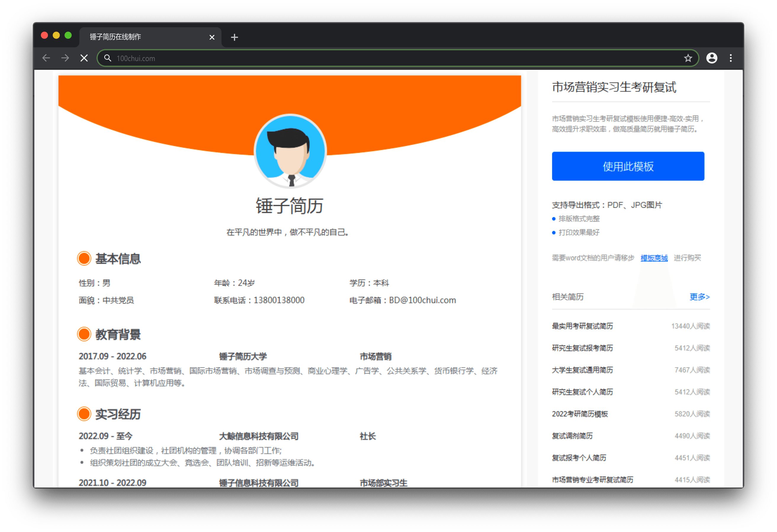
Task: Stop page loading with X icon
Action: pos(84,58)
